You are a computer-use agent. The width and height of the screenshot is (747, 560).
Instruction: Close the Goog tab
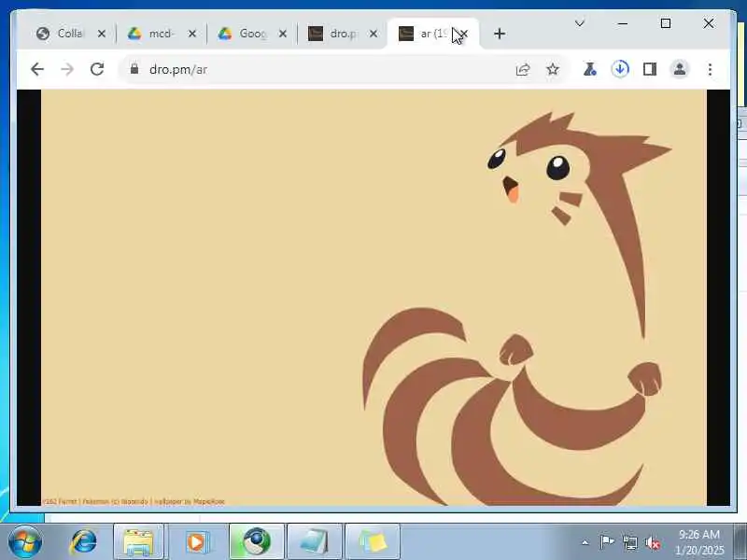pos(283,34)
